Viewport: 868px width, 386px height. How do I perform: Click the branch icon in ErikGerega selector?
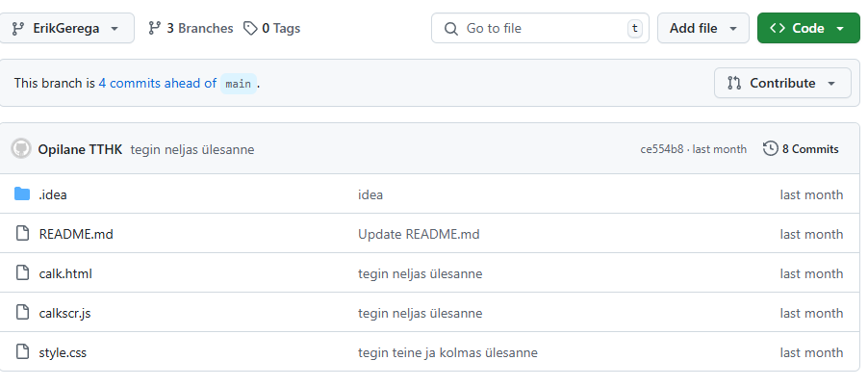[17, 29]
